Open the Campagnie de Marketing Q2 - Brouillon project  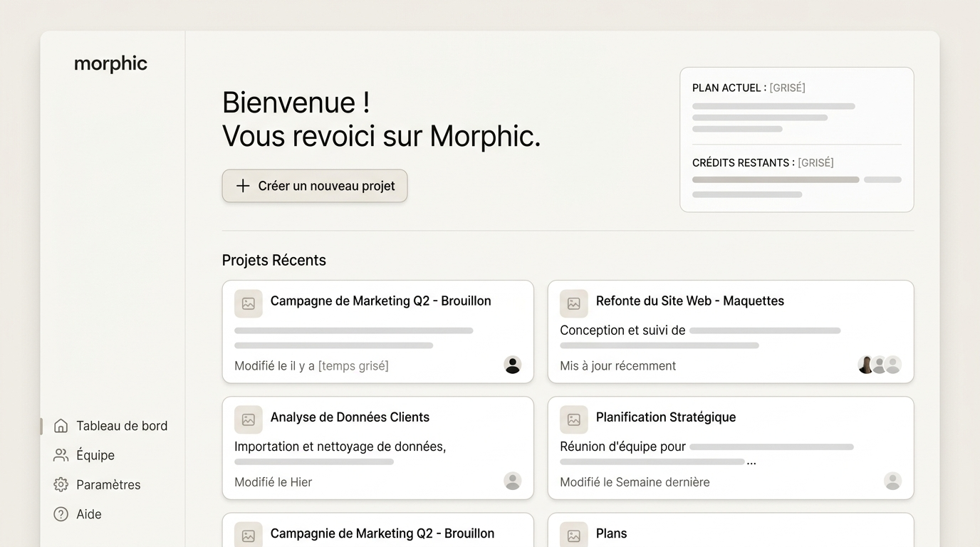point(378,530)
